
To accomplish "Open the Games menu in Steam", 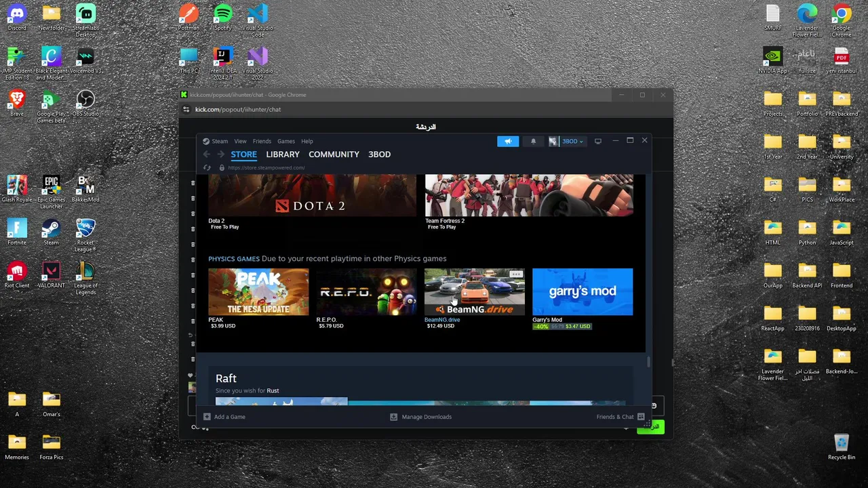I will pyautogui.click(x=285, y=141).
